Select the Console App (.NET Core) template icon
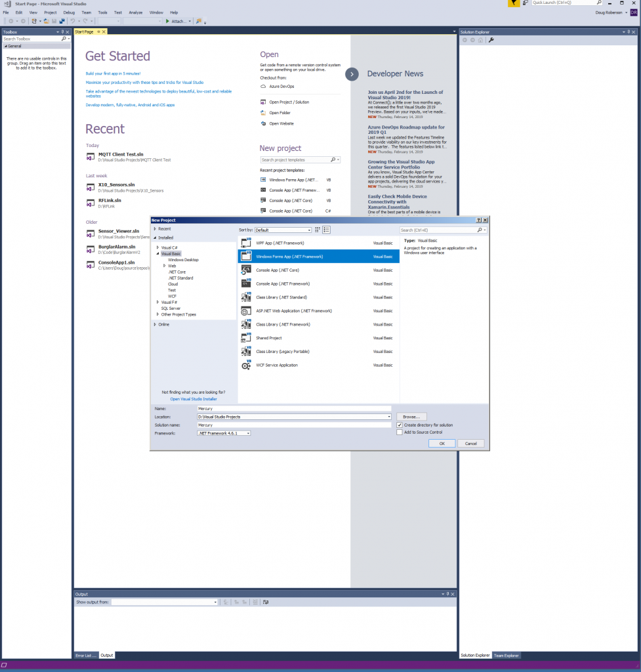 click(246, 270)
